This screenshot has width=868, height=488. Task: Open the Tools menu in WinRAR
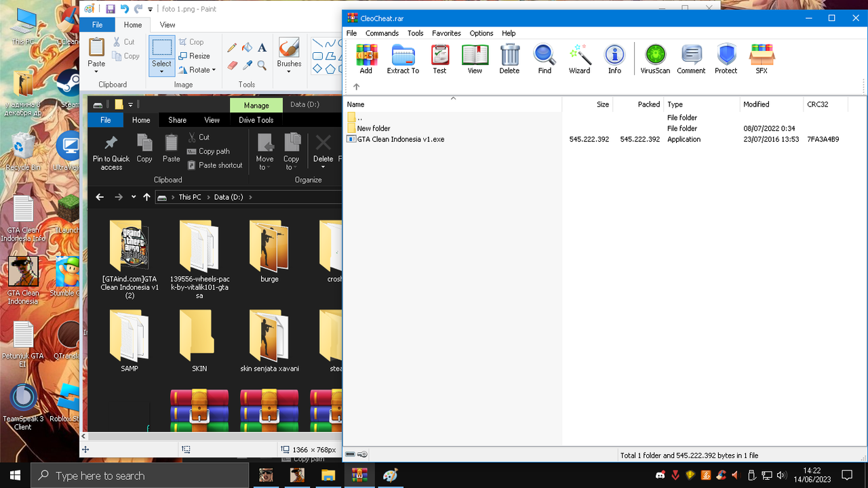pos(416,33)
